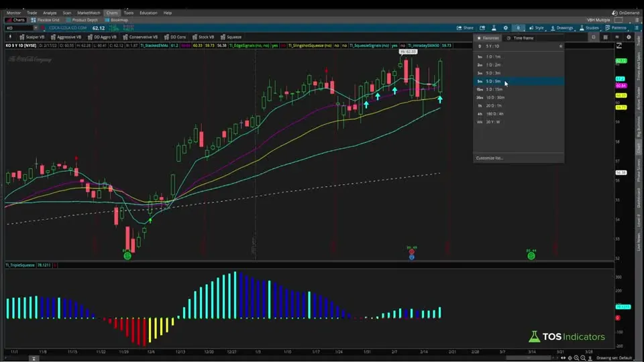Open the Drawings dropdown
This screenshot has height=362, width=644.
tap(562, 28)
